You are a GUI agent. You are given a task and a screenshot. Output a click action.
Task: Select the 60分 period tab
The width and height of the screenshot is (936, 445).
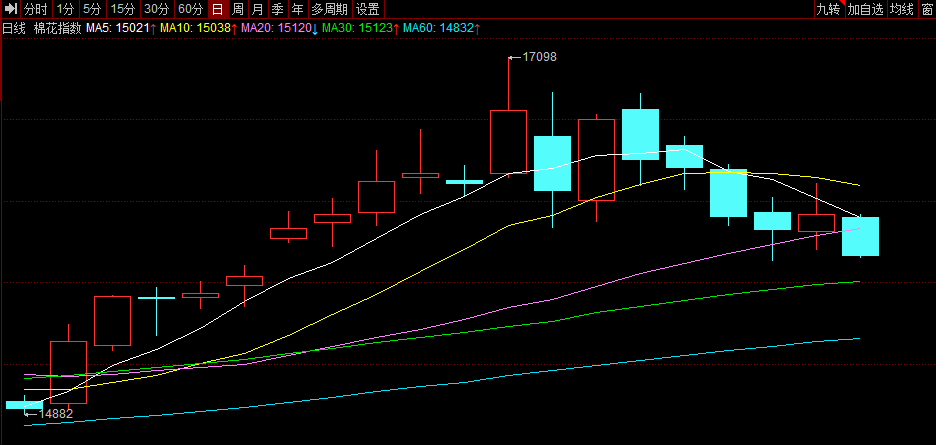tap(191, 8)
